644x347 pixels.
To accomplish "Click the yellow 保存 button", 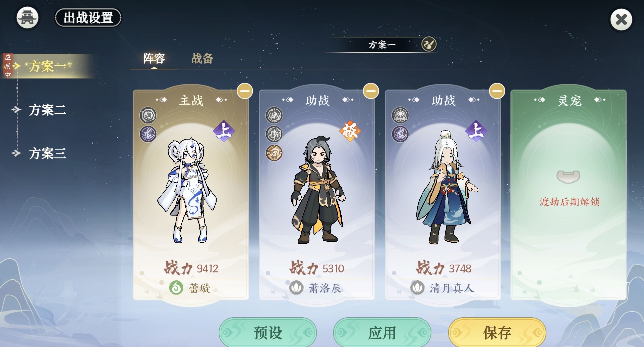I will [x=497, y=332].
